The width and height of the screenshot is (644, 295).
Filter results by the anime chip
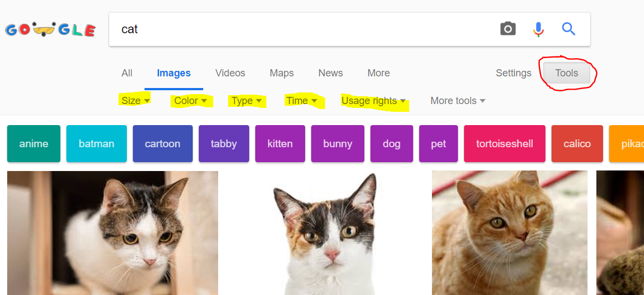(x=34, y=143)
